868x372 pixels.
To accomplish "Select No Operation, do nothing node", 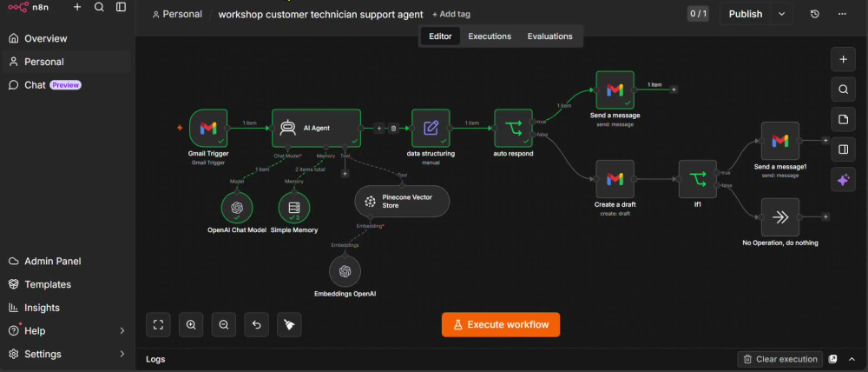I will (780, 217).
